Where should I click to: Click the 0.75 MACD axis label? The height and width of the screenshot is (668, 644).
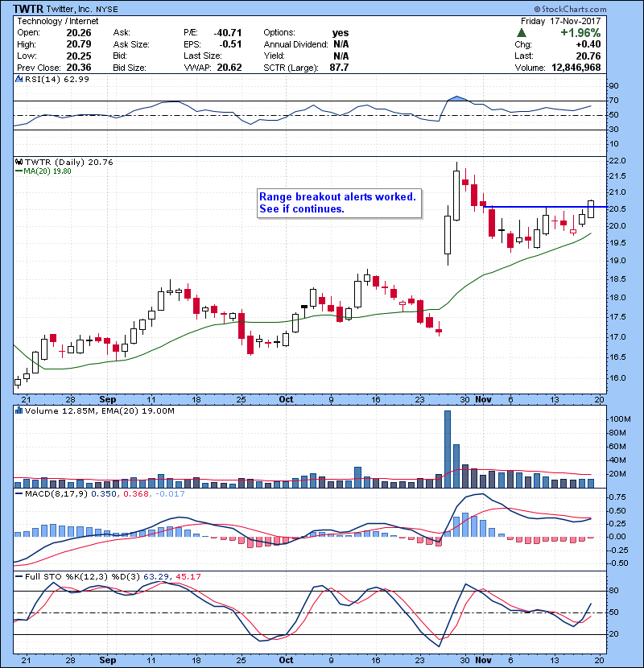pos(618,497)
